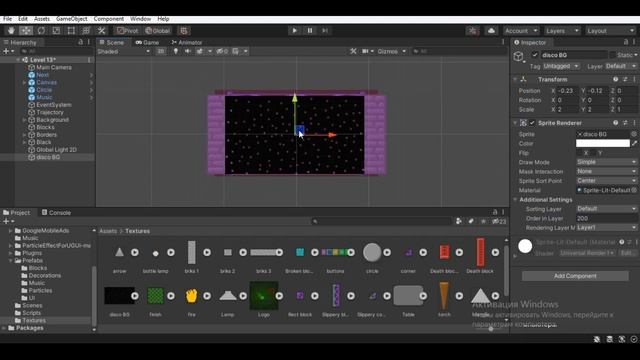Toggle Global handle rotation button
The height and width of the screenshot is (360, 640).
(x=158, y=31)
